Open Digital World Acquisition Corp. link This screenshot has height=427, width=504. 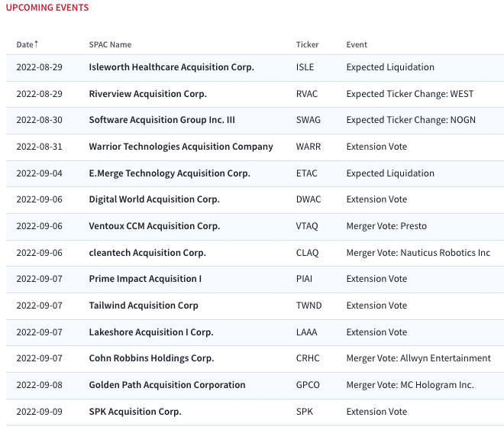154,199
